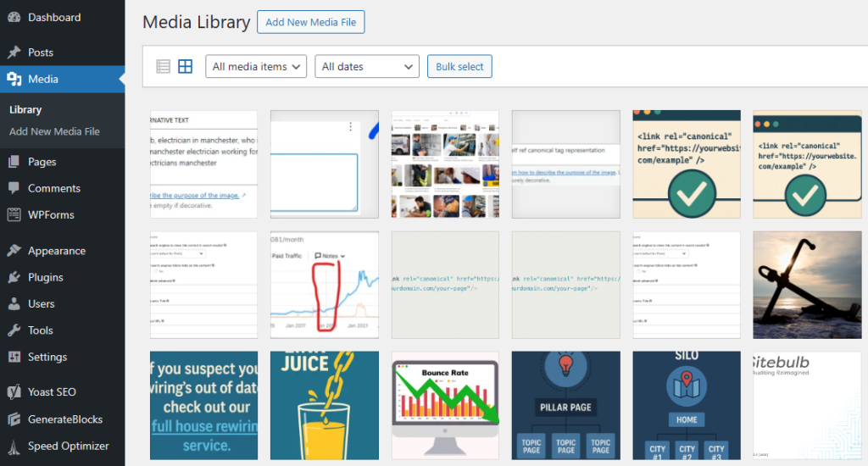Image resolution: width=868 pixels, height=466 pixels.
Task: Click Add New Media File sidebar link
Action: 54,131
